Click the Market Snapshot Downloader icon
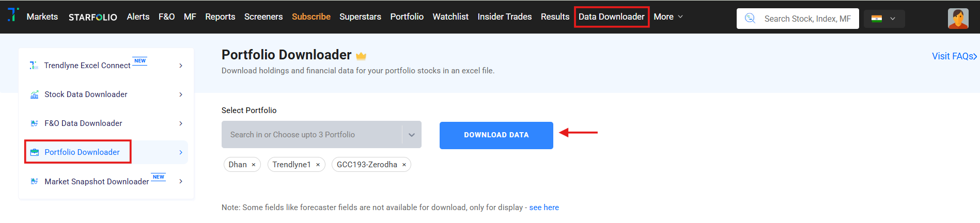Image resolution: width=980 pixels, height=223 pixels. click(x=35, y=182)
